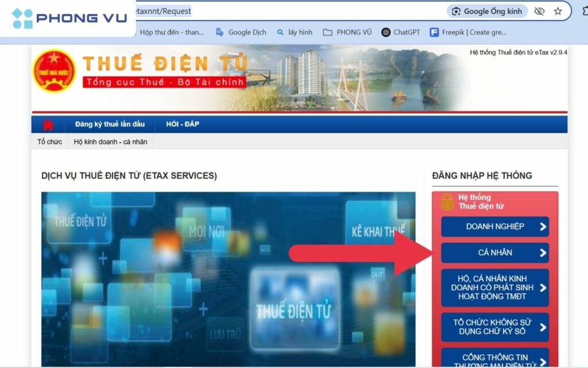Expand TỔ CHỨC KHÔNG SỬ DỤNG CHỮ KÝ SỐ
Screen dimensions: 588x368
[x=494, y=327]
